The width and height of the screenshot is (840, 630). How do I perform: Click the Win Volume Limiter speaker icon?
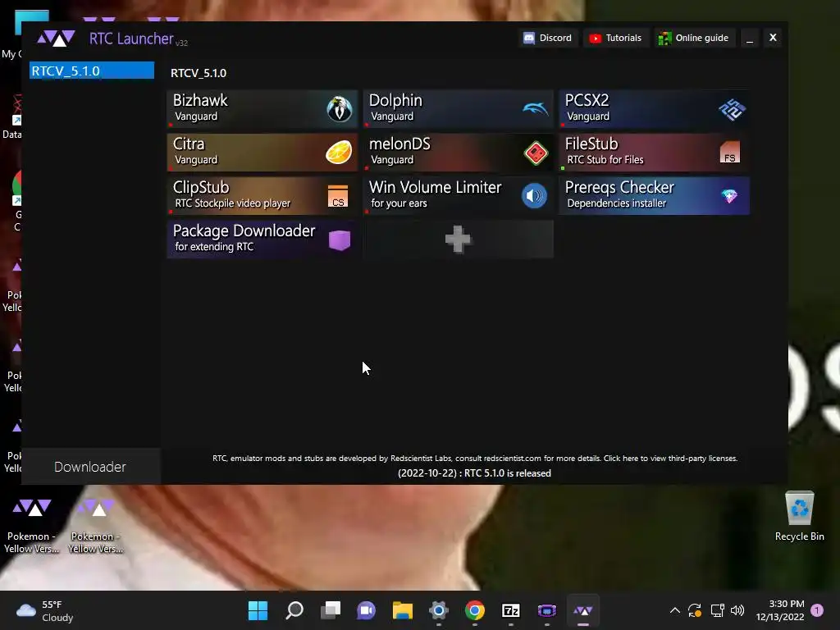pos(534,196)
